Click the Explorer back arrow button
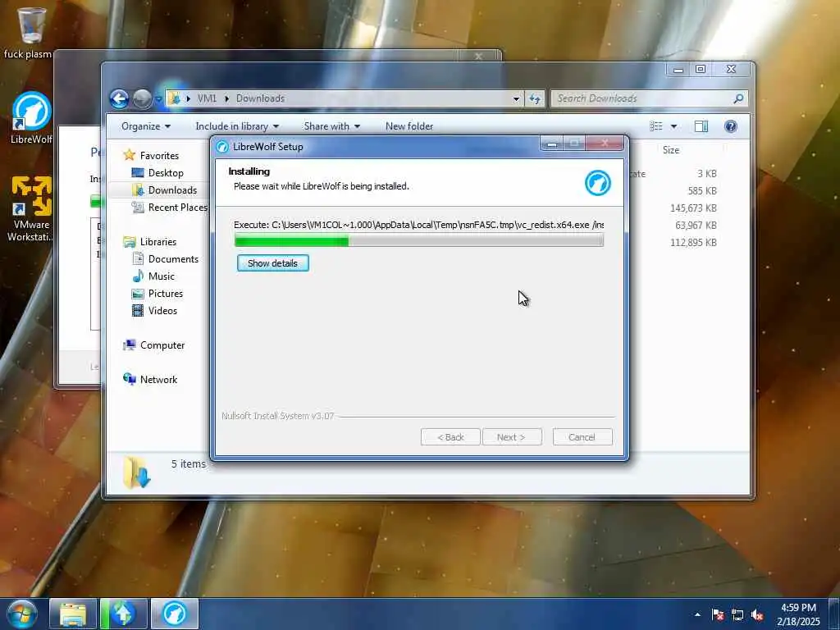 pos(119,98)
